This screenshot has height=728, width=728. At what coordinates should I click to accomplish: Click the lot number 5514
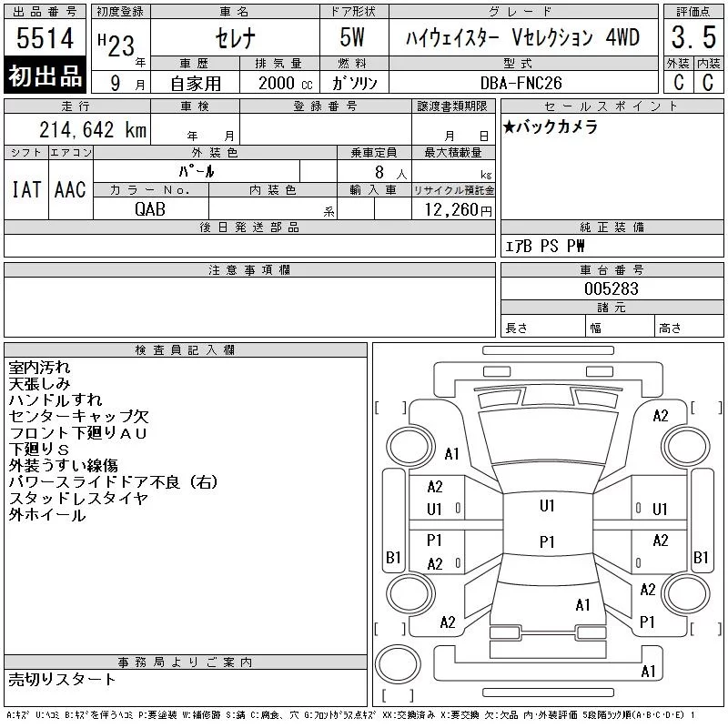(45, 37)
